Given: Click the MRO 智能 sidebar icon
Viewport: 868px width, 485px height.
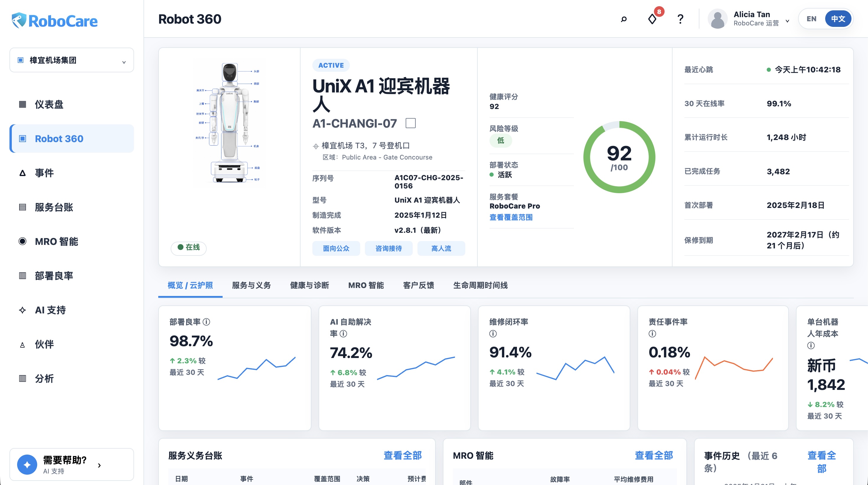Looking at the screenshot, I should [x=22, y=241].
